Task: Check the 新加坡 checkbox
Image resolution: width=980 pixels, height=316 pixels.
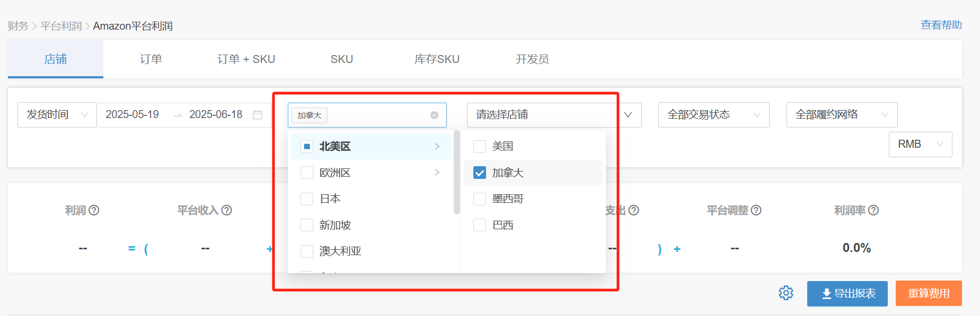Action: 307,225
